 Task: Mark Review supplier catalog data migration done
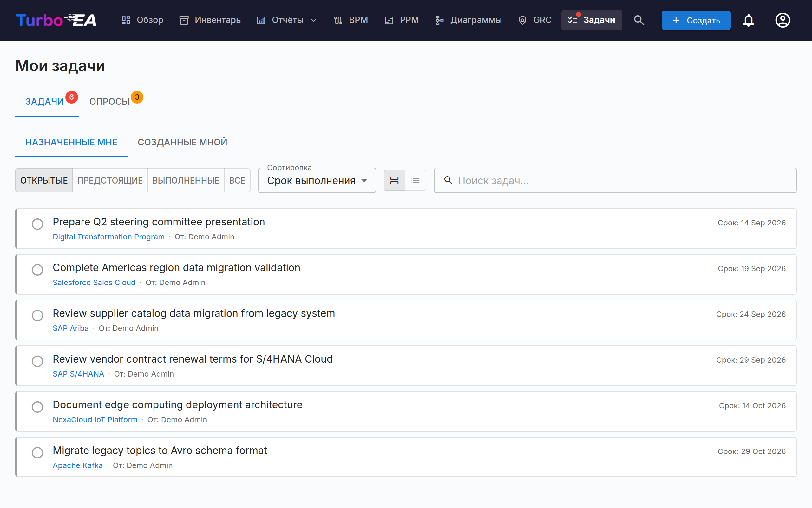point(37,316)
